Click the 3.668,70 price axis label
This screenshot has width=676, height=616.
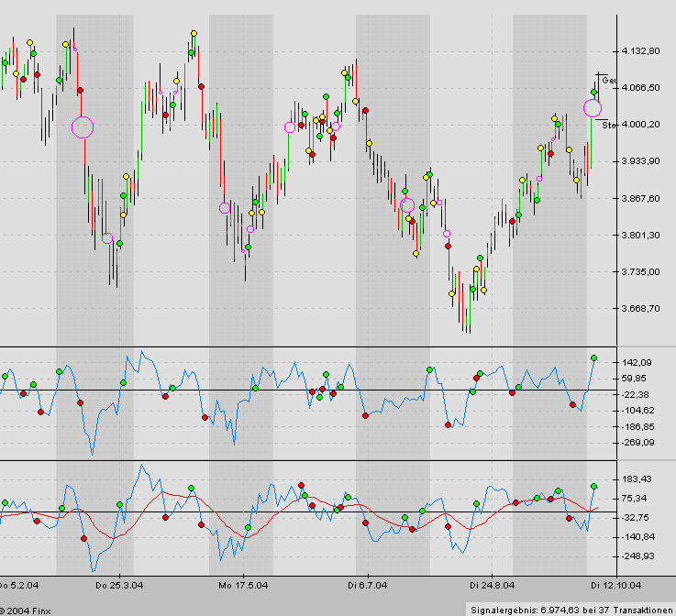click(639, 309)
